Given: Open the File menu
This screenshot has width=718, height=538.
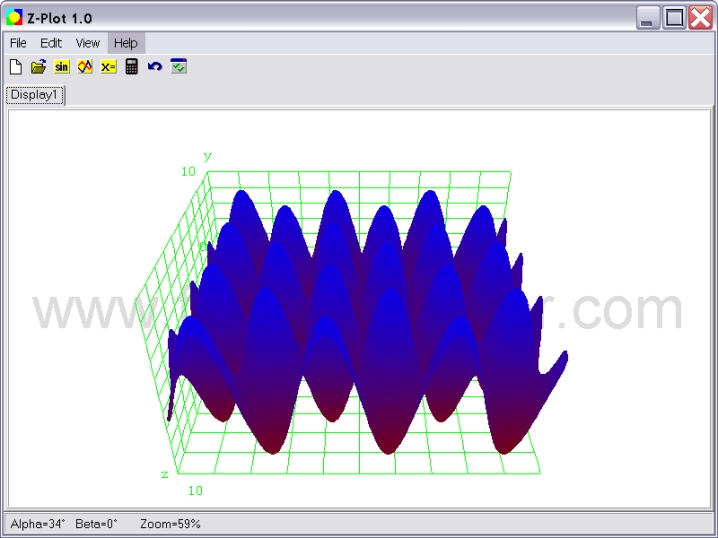Looking at the screenshot, I should [x=18, y=43].
